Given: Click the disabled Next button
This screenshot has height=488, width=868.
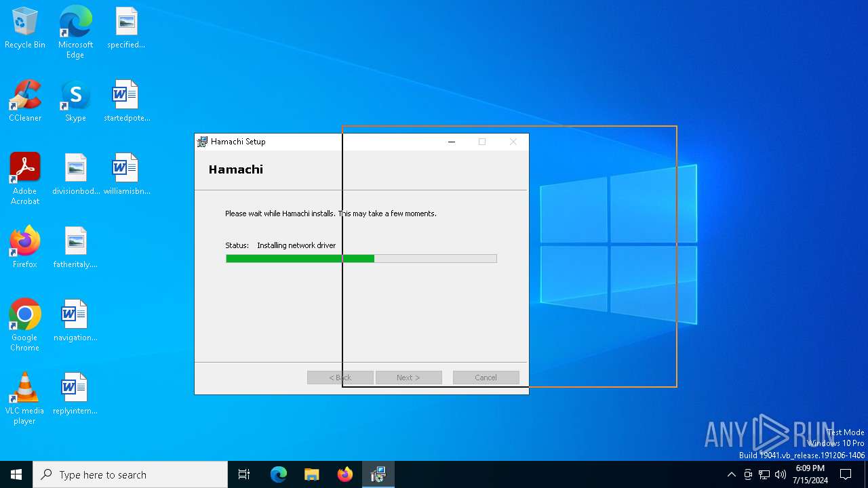Looking at the screenshot, I should click(409, 378).
